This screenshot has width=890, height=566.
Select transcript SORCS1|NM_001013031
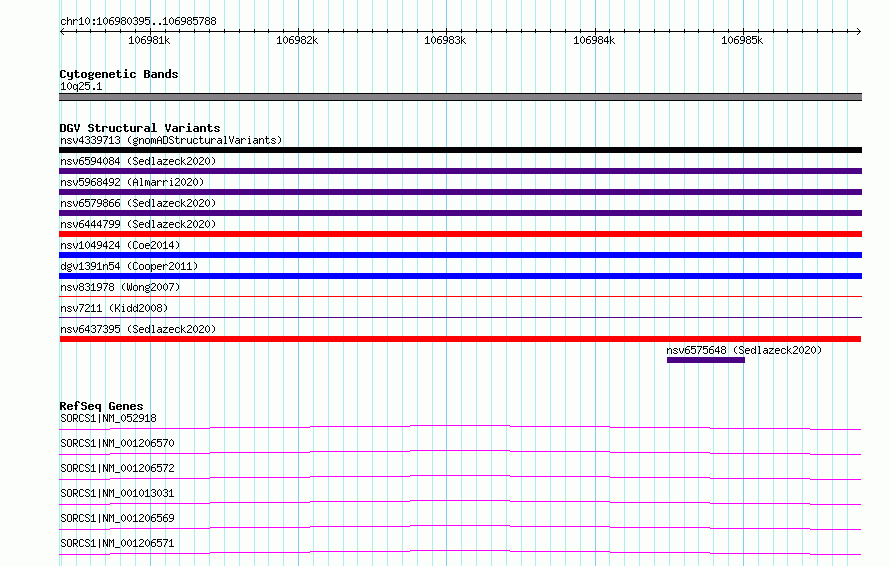point(117,493)
